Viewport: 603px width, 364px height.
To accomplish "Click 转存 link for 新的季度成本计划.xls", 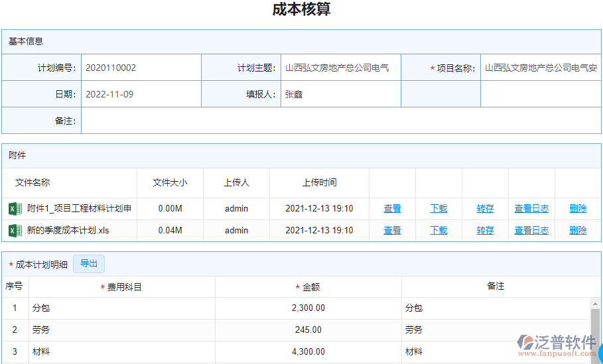I will click(485, 231).
